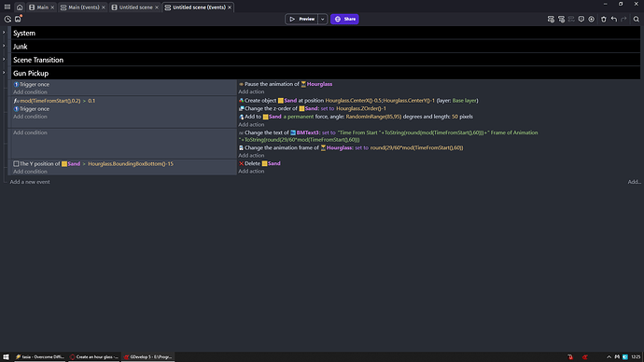
Task: Click Hourglass.BoundingBoxBottom()-15 parameter
Action: point(131,164)
